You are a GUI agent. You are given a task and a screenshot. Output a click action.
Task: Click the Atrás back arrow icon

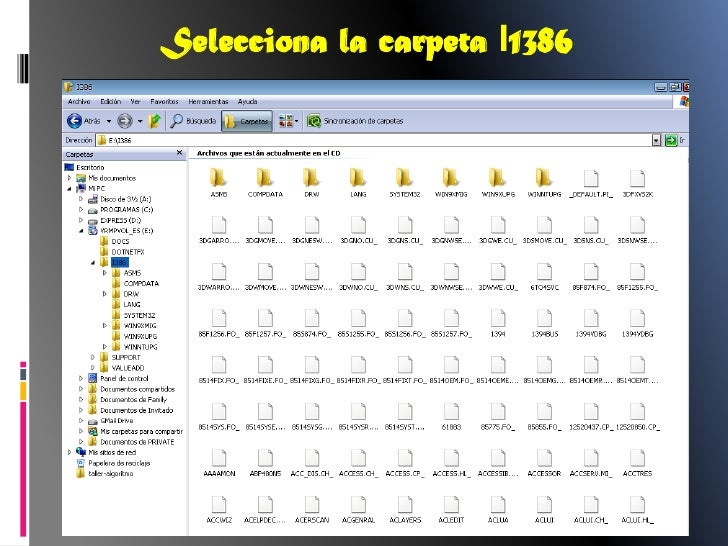click(74, 121)
